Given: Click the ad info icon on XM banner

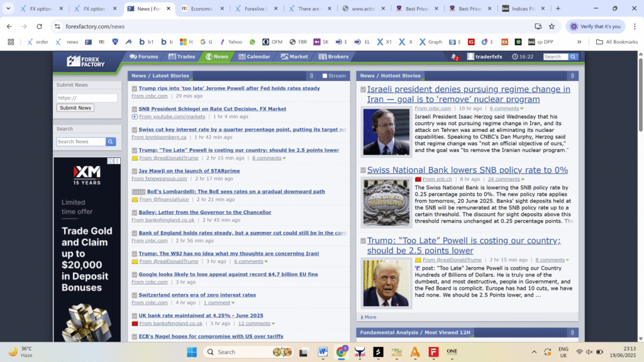Looking at the screenshot, I should point(110,161).
